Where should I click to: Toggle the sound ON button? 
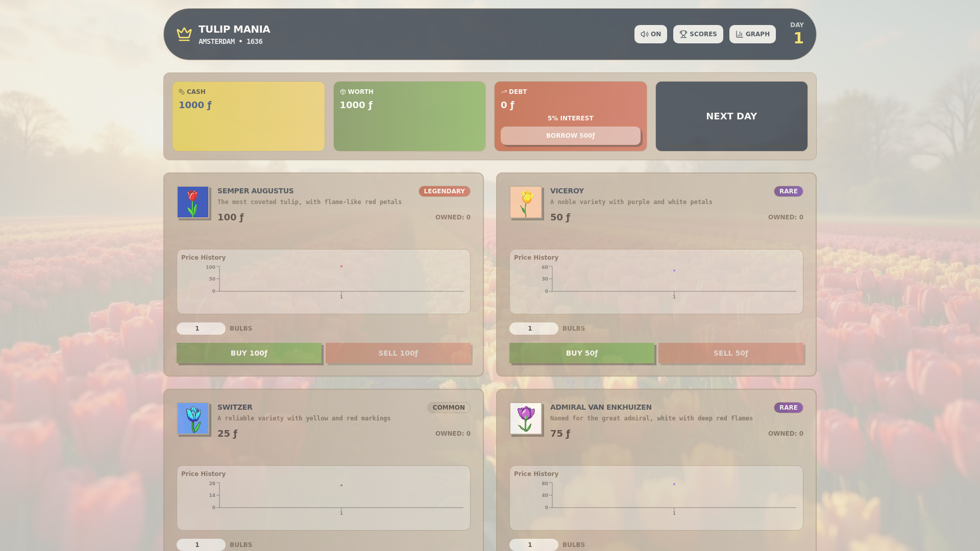point(650,34)
